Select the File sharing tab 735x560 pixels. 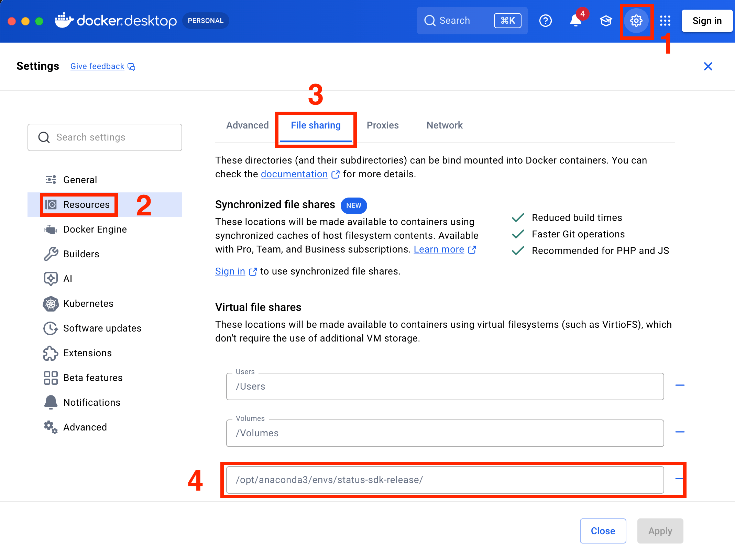pos(316,125)
